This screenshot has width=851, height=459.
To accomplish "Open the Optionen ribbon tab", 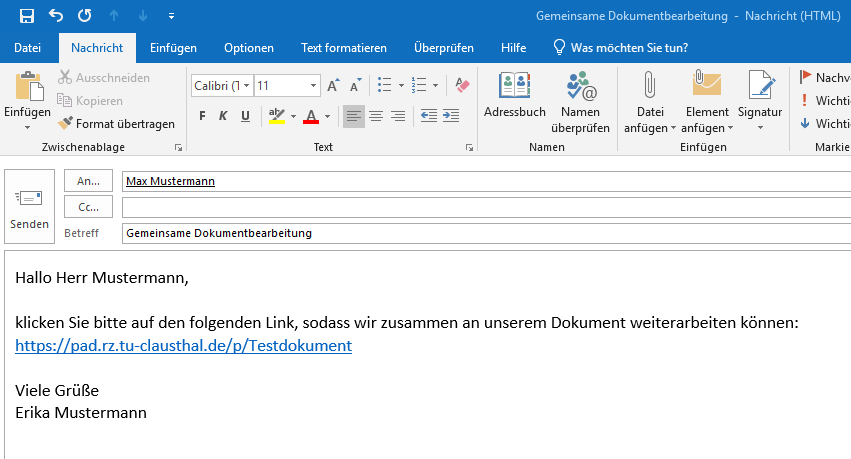I will point(248,48).
